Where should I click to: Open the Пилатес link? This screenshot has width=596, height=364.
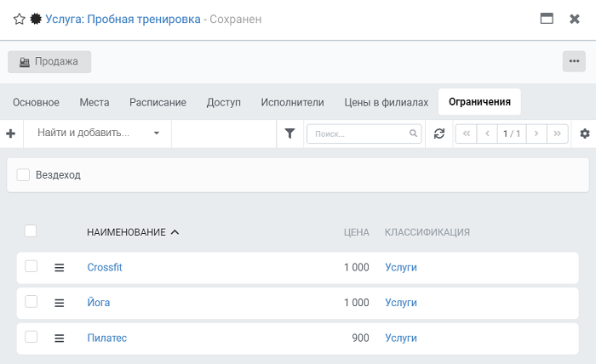[x=106, y=338]
